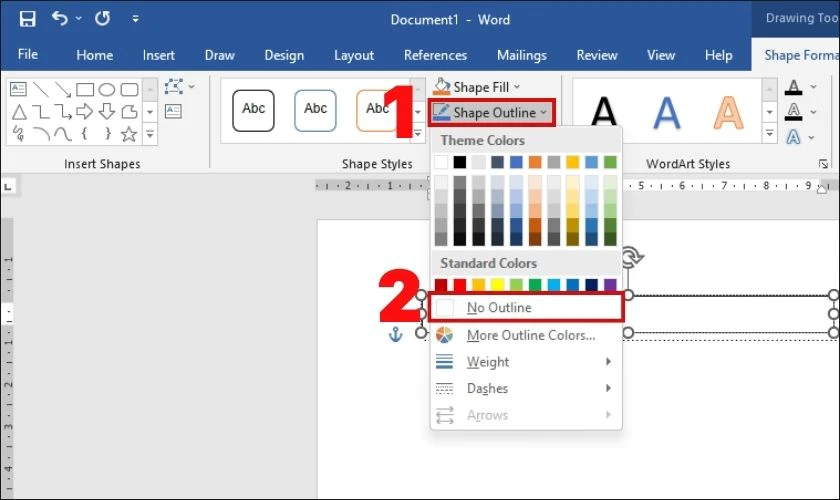The width and height of the screenshot is (840, 500).
Task: Pick the orange theme color swatch
Action: pyautogui.click(x=535, y=162)
